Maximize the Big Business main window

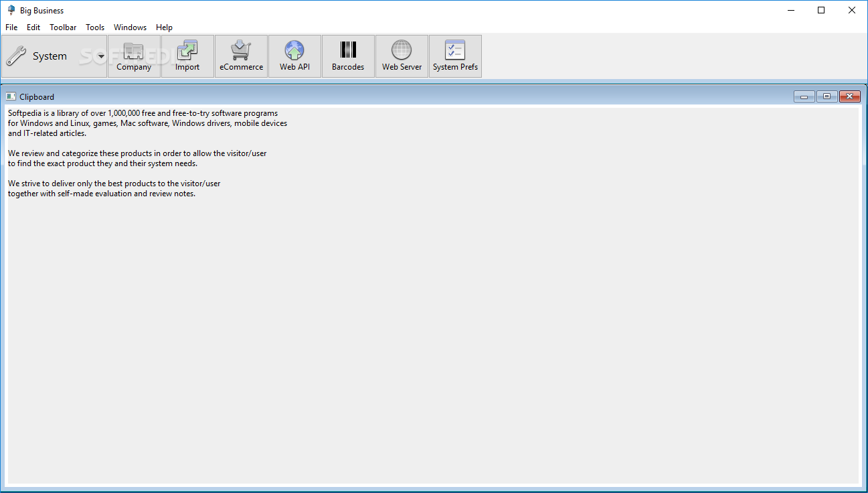point(821,10)
